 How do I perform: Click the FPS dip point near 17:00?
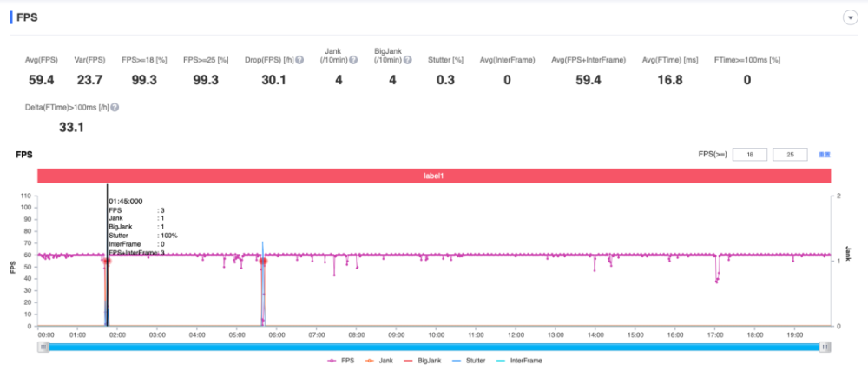tap(716, 282)
